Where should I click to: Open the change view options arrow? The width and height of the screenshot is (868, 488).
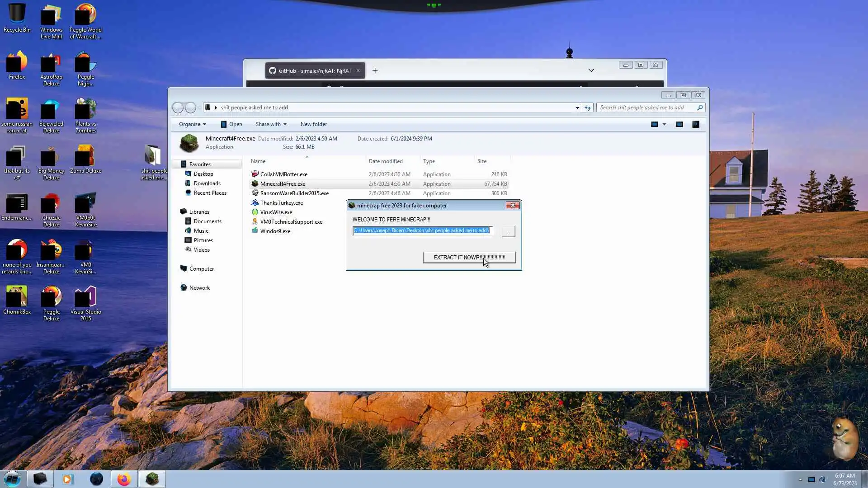[664, 124]
